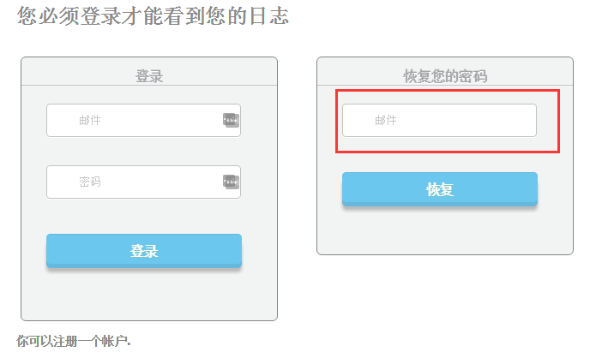
Task: Click the 登录 panel heading
Action: tap(149, 76)
